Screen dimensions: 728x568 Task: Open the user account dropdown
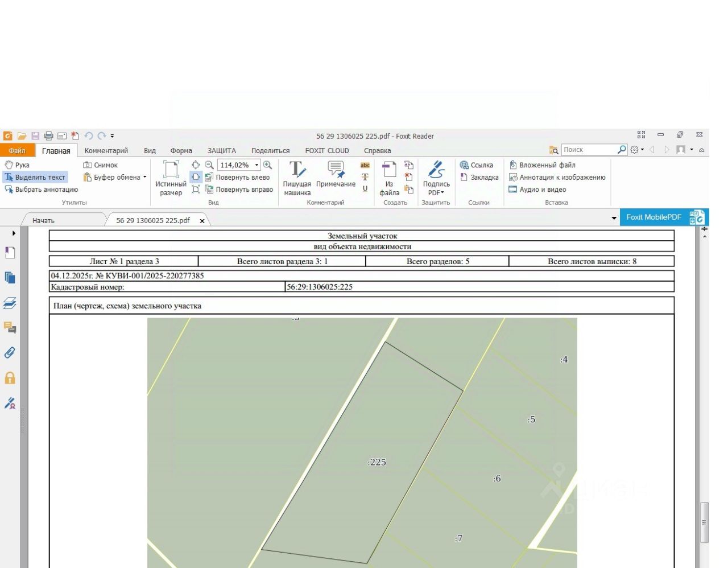click(x=684, y=150)
